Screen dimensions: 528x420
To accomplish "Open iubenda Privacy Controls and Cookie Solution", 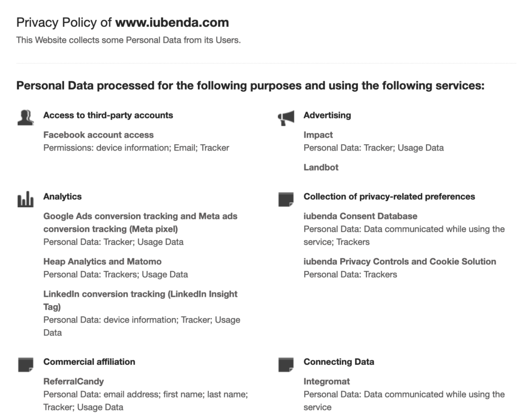I will (400, 262).
